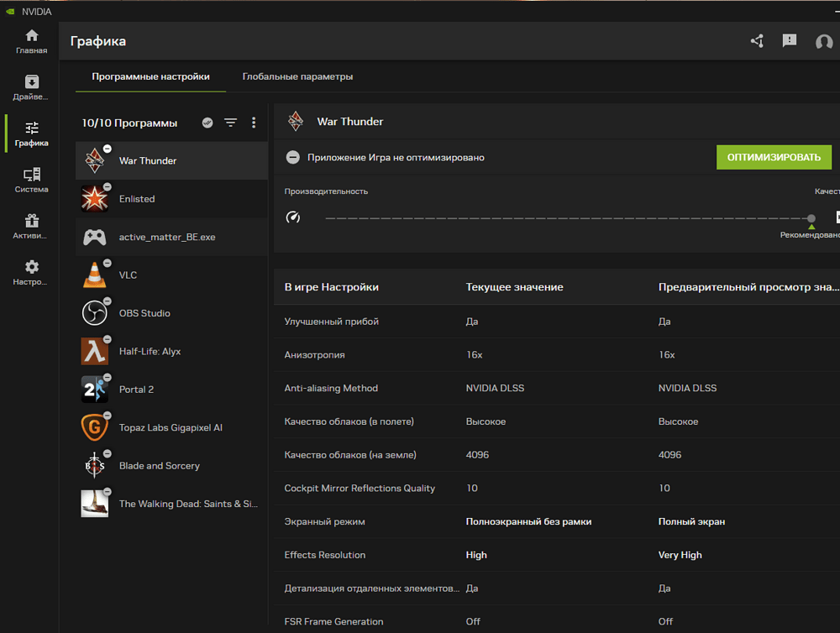Select VLC in program list
Image resolution: width=840 pixels, height=633 pixels.
171,275
